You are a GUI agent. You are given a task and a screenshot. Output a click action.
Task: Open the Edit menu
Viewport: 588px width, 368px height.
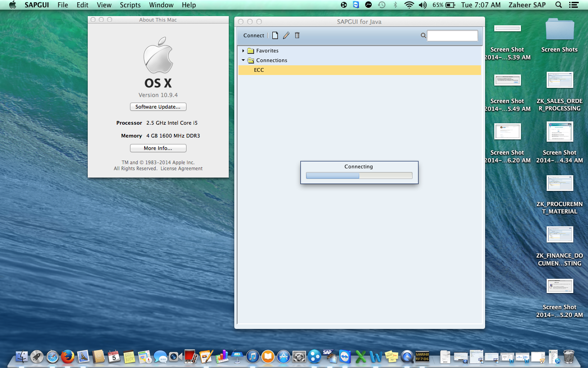[83, 5]
